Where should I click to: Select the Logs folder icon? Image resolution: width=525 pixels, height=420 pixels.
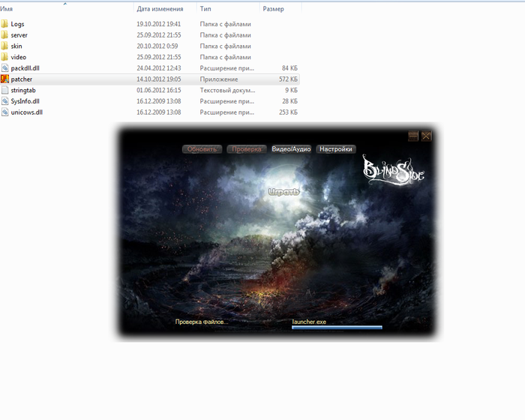pos(4,24)
